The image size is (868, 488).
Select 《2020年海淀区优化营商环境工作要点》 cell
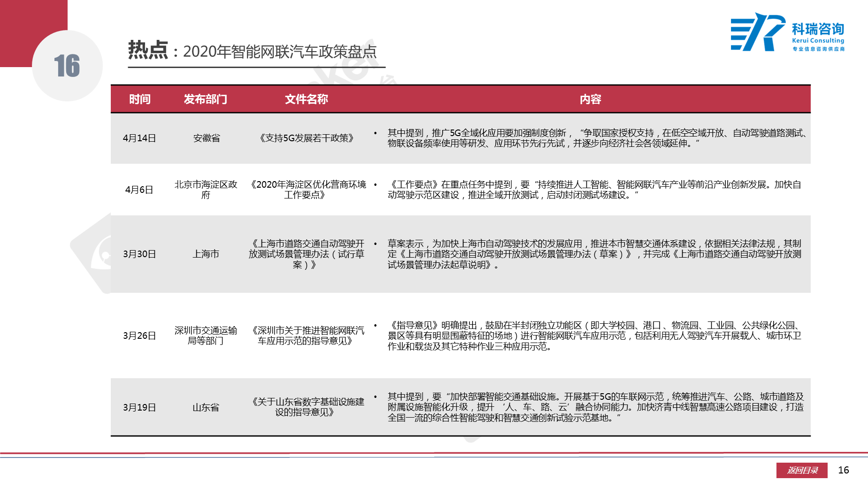(x=307, y=190)
